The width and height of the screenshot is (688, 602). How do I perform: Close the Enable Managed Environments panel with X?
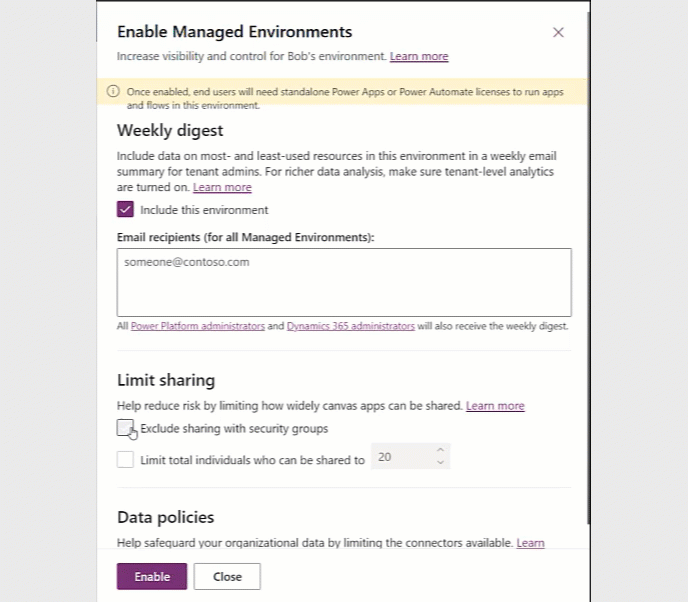[558, 32]
